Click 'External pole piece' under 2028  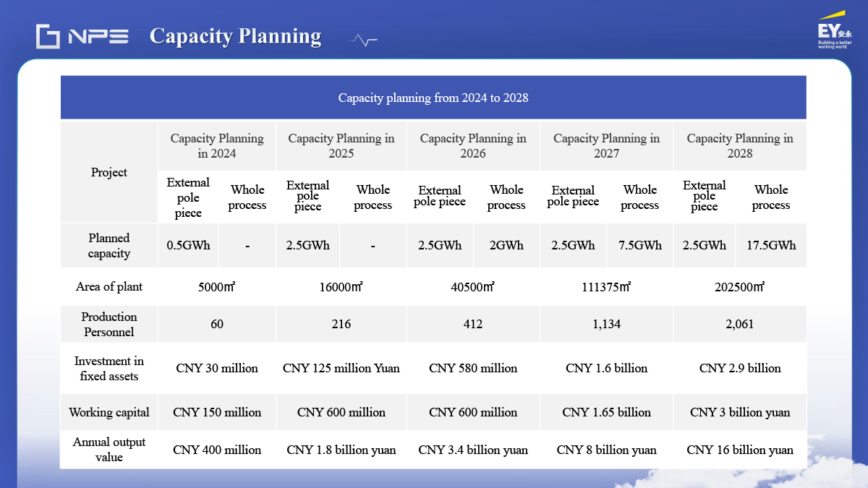[x=705, y=197]
